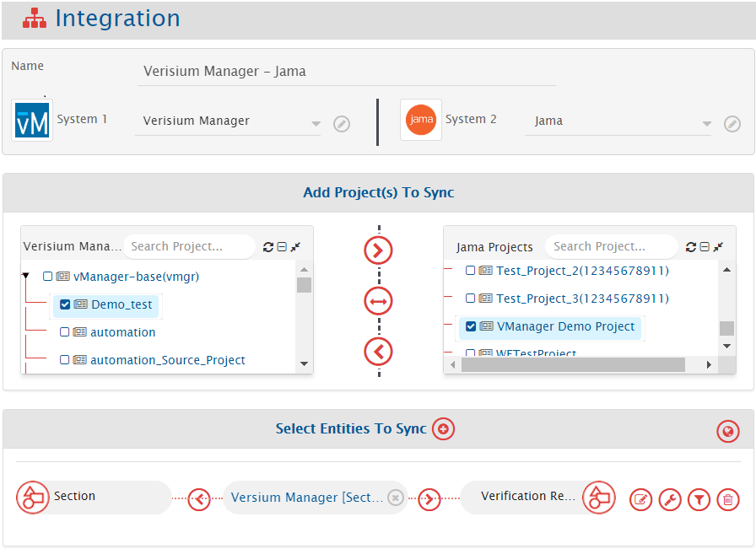
Task: Click the forward sync direction arrow icon
Action: tap(379, 250)
